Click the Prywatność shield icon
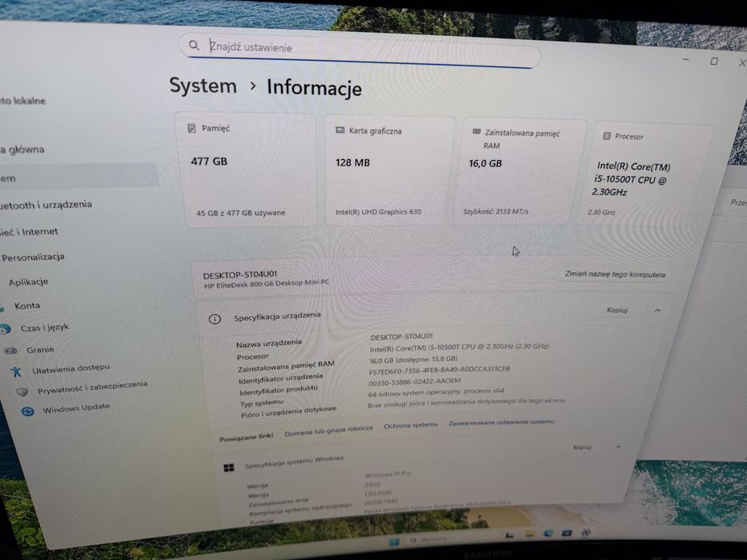 (22, 392)
